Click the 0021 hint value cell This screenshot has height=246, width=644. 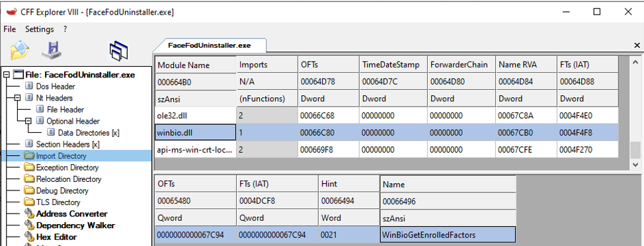coord(348,235)
